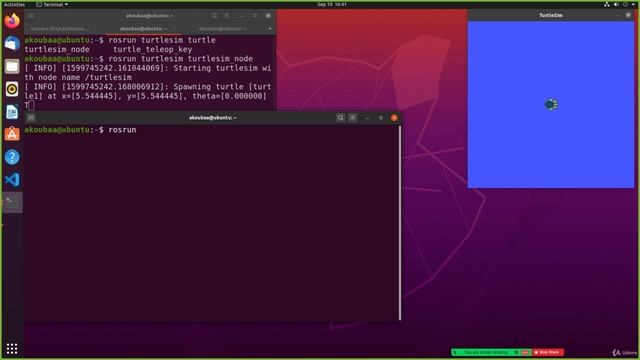Open Rhythmbox music player in dock
This screenshot has width=640, height=360.
(12, 89)
